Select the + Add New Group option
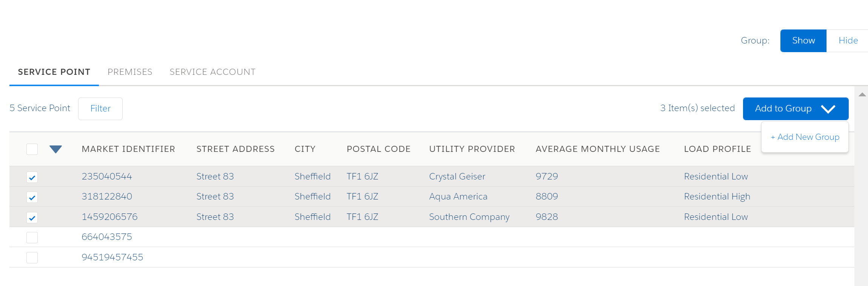The height and width of the screenshot is (286, 868). click(805, 137)
